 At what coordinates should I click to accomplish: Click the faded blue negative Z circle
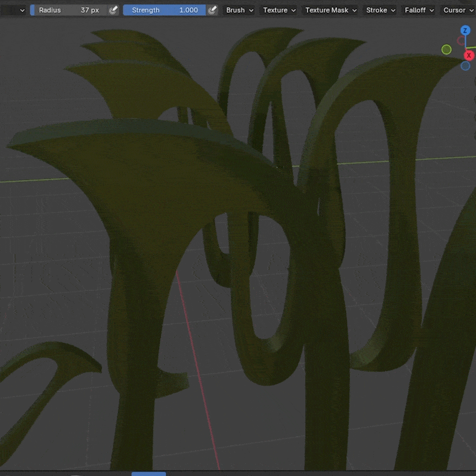(465, 66)
